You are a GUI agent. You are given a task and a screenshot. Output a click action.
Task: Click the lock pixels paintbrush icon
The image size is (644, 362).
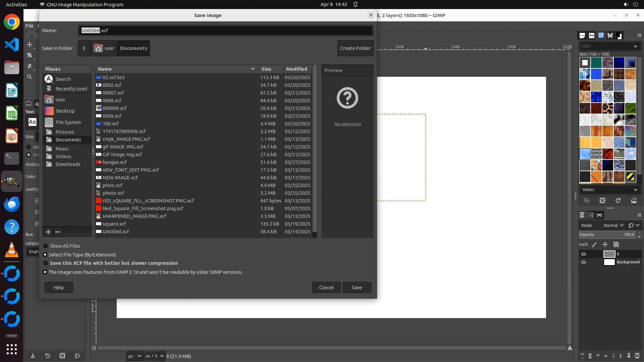point(594,245)
